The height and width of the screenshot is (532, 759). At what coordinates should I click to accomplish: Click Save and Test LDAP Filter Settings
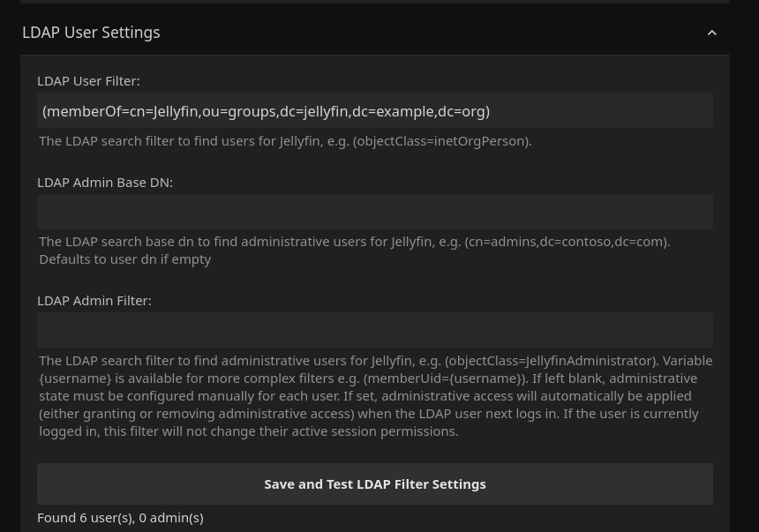tap(375, 483)
